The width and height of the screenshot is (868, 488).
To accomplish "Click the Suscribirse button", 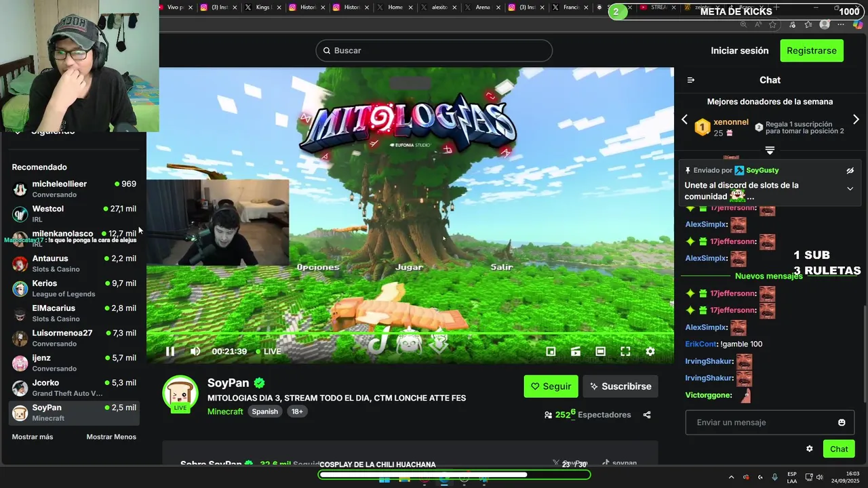I will tap(620, 386).
